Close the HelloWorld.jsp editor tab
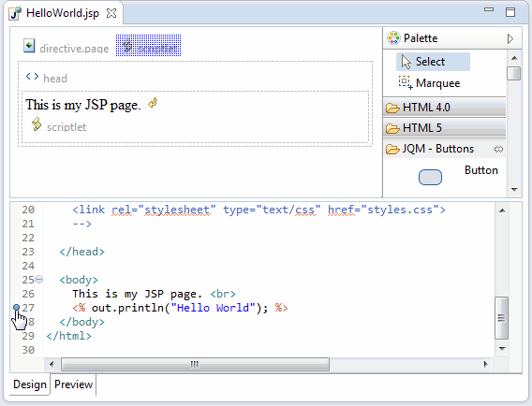Image resolution: width=532 pixels, height=406 pixels. coord(111,13)
